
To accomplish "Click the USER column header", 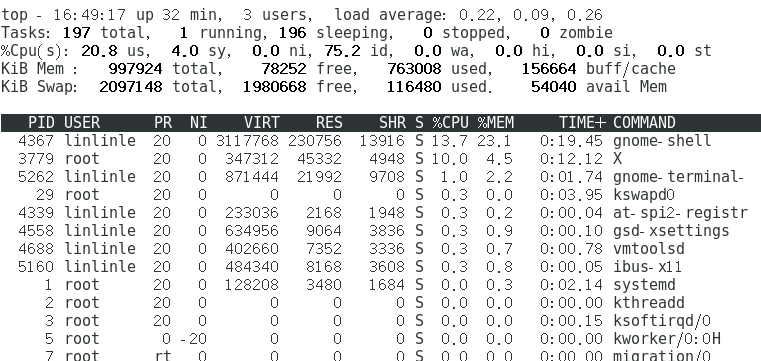I will point(82,123).
